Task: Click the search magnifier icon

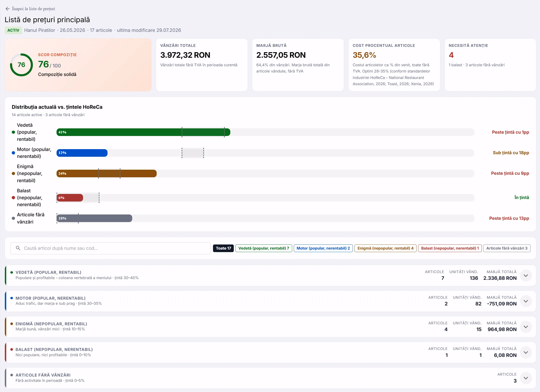Action: point(18,248)
